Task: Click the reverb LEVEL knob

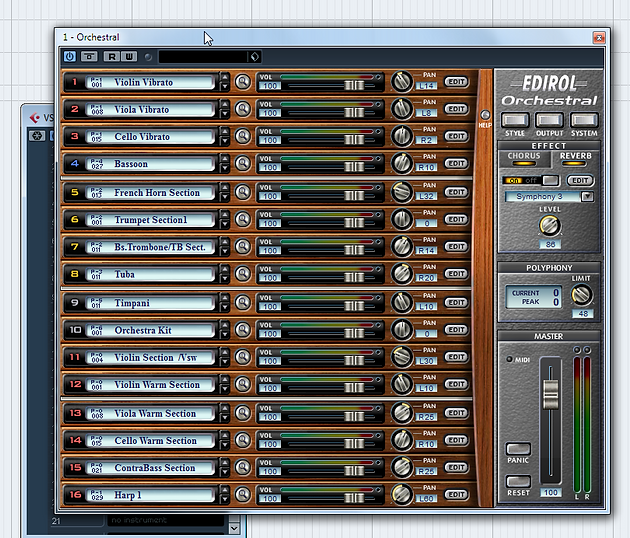Action: point(550,225)
